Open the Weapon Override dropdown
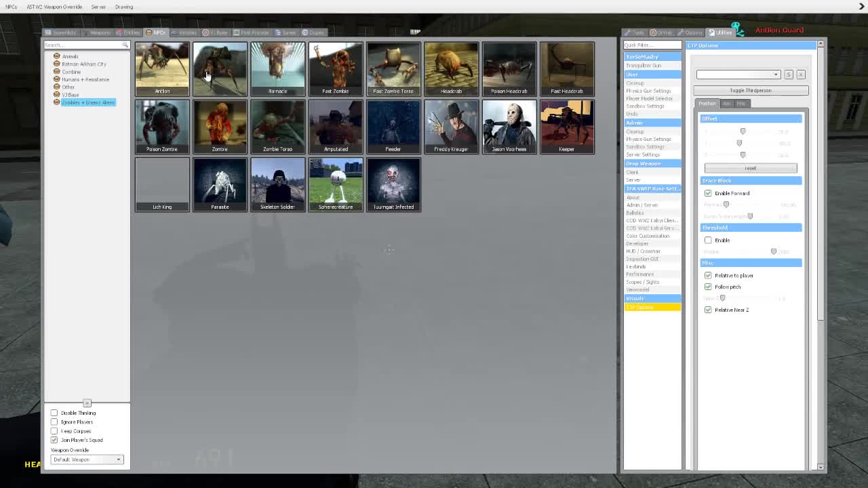Screen dimensions: 868x488 pyautogui.click(x=87, y=460)
